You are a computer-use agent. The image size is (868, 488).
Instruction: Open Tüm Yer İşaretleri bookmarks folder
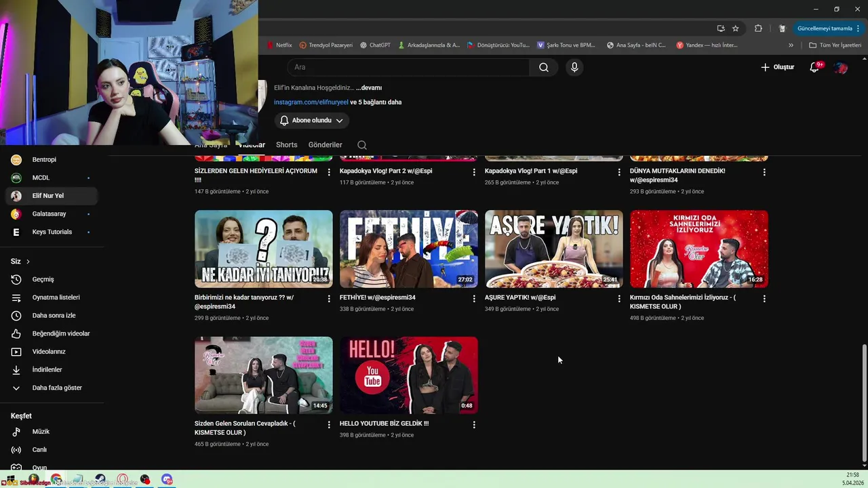[x=835, y=45]
